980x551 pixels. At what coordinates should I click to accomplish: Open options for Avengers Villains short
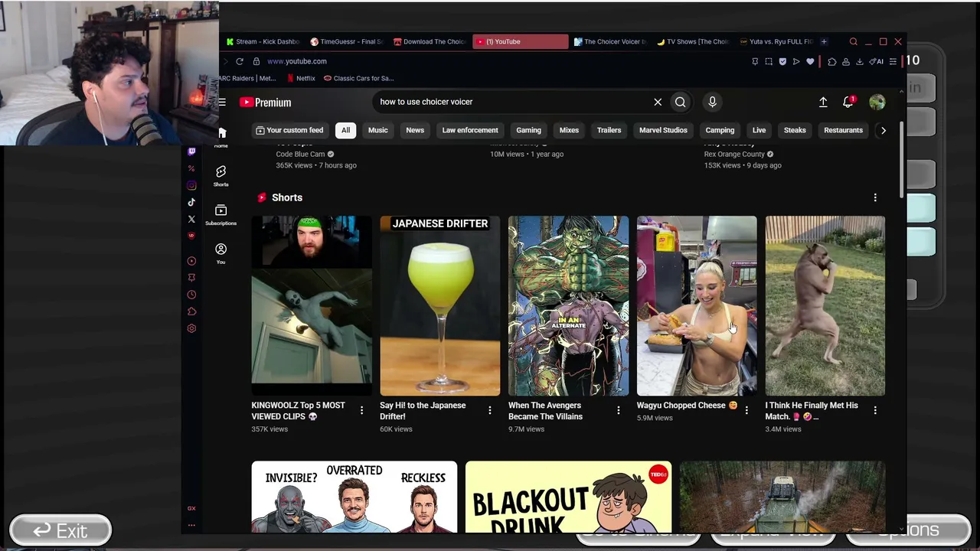coord(619,410)
